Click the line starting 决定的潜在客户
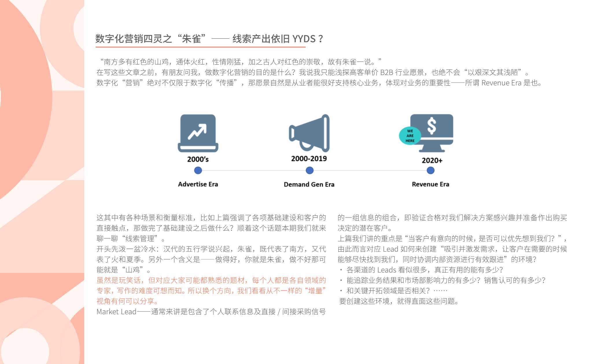This screenshot has height=364, width=592. pyautogui.click(x=365, y=228)
